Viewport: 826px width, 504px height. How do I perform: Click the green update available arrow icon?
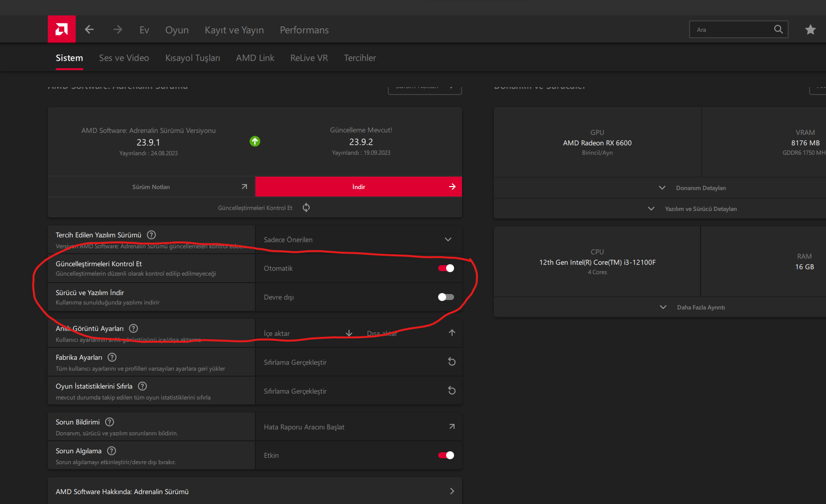255,141
